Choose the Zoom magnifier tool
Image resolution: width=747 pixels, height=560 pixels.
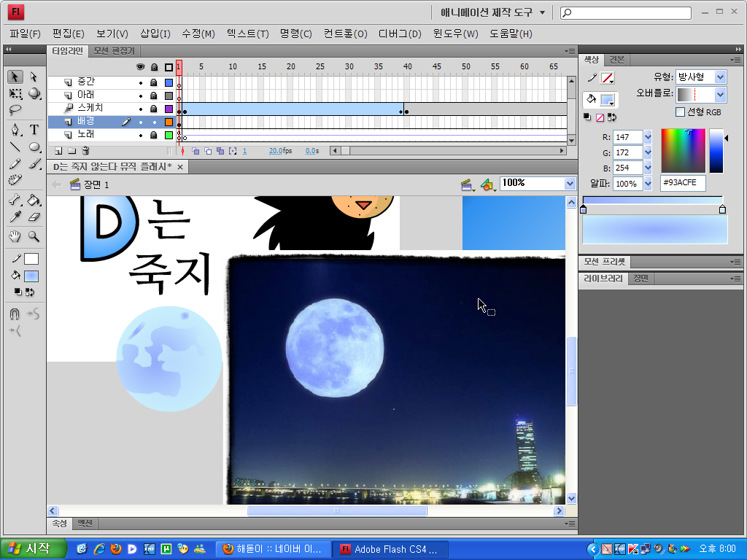tap(34, 236)
